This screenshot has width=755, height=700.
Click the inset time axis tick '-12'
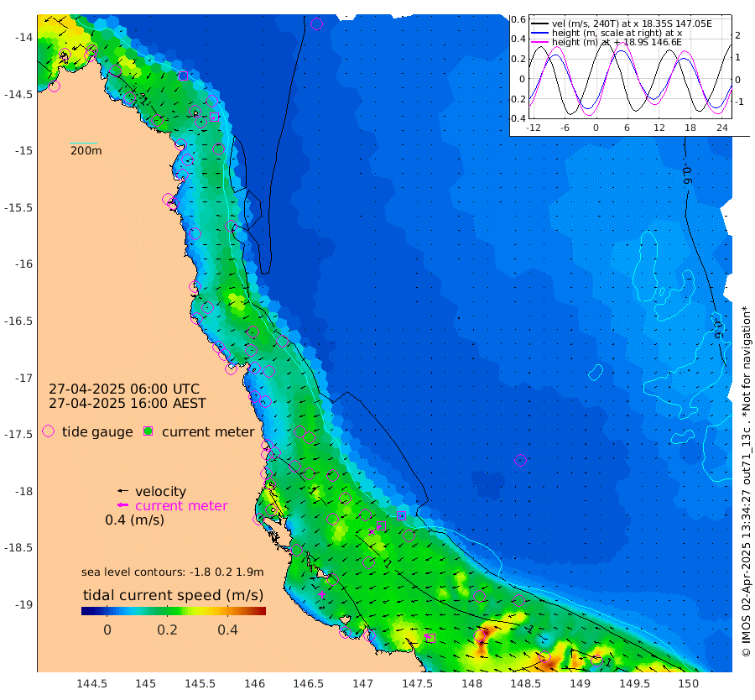(534, 128)
